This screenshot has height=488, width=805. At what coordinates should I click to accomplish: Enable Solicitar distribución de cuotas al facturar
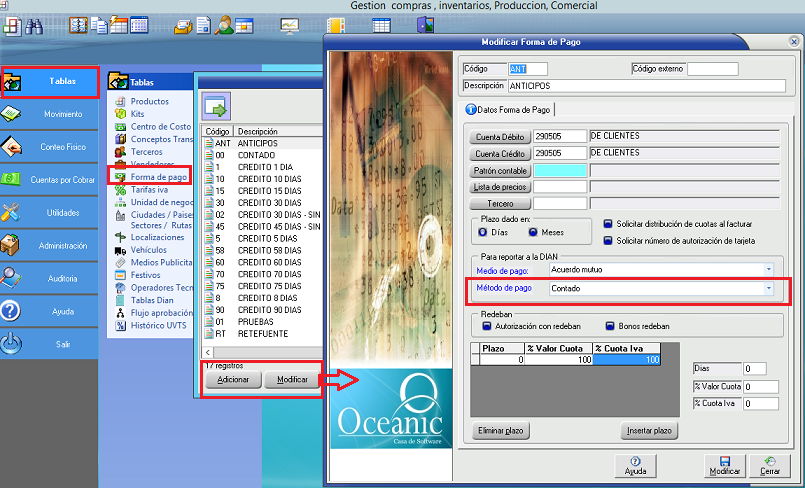click(609, 224)
